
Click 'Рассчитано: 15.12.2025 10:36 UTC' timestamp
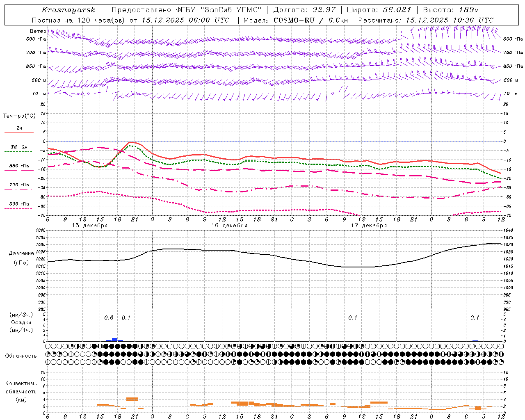tap(426, 20)
